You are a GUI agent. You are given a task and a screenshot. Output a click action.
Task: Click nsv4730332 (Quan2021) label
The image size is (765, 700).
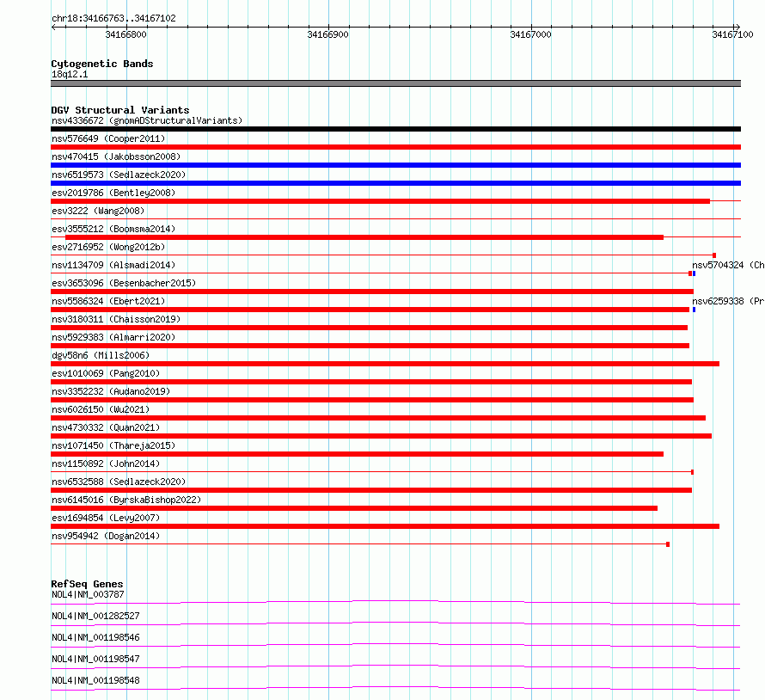click(106, 427)
